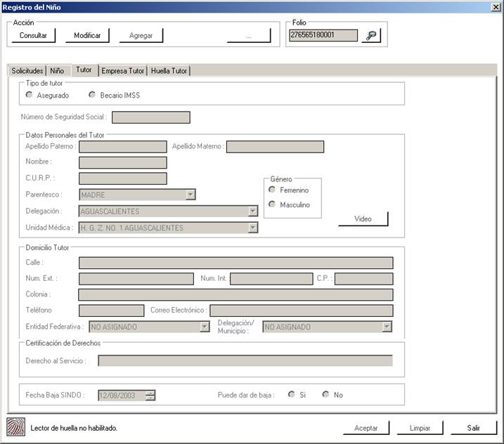The width and height of the screenshot is (504, 444).
Task: Click the Modificar button
Action: click(x=87, y=35)
